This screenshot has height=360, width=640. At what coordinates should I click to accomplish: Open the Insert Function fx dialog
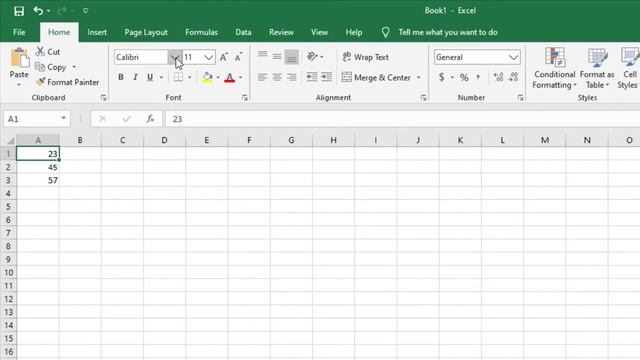tap(150, 119)
